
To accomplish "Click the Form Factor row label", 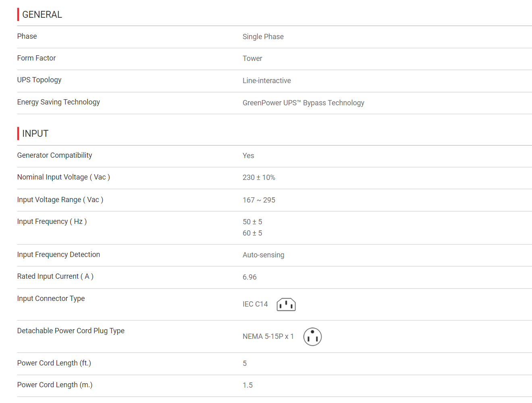I will pos(36,58).
